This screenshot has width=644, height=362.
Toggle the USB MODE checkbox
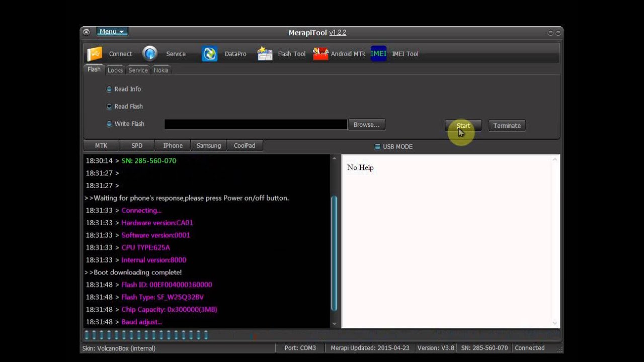[393, 147]
